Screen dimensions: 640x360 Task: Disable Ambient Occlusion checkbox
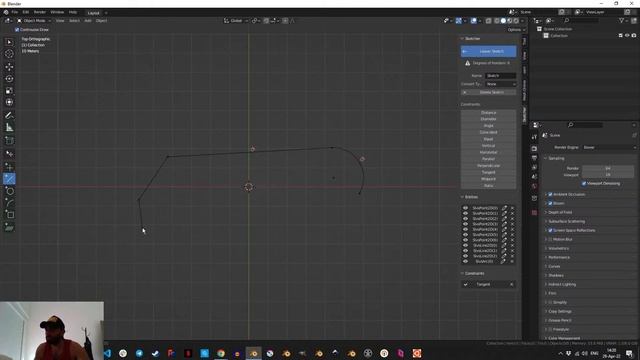tap(550, 194)
